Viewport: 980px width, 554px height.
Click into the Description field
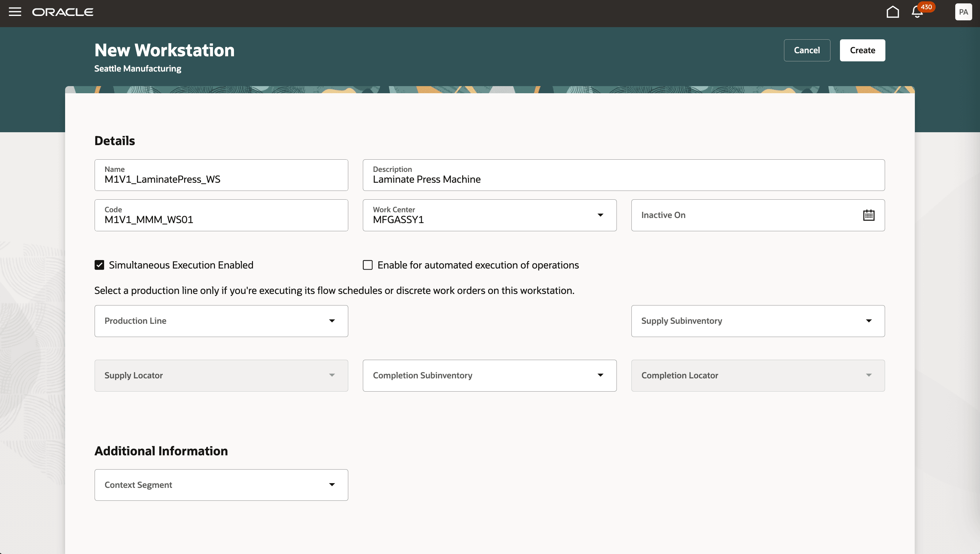tap(624, 175)
